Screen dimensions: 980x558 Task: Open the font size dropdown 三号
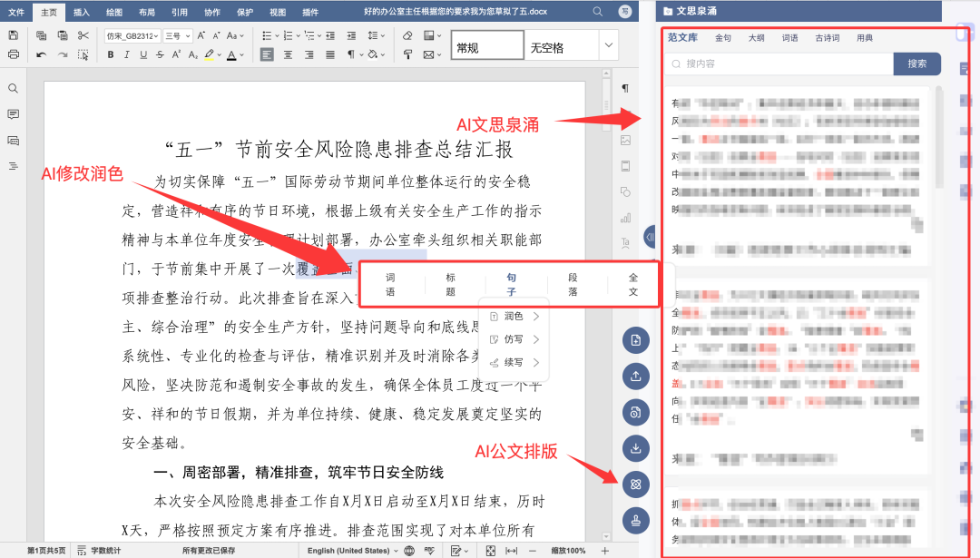(176, 35)
